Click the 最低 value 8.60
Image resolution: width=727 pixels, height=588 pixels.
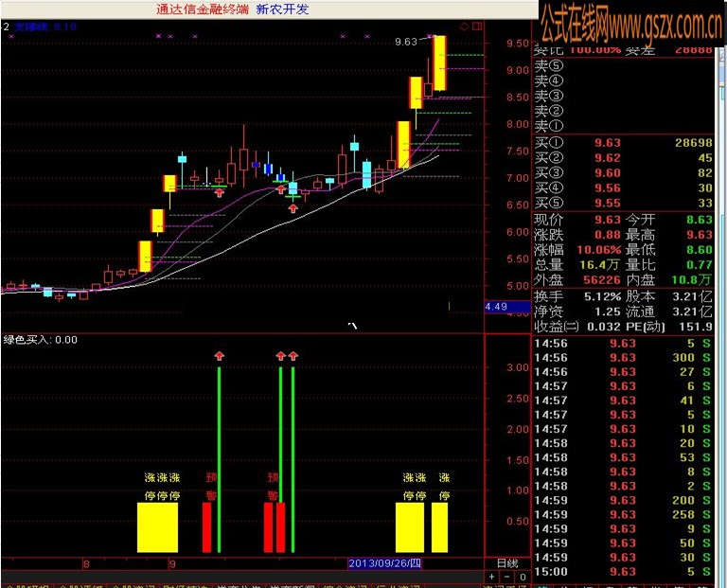[x=700, y=250]
